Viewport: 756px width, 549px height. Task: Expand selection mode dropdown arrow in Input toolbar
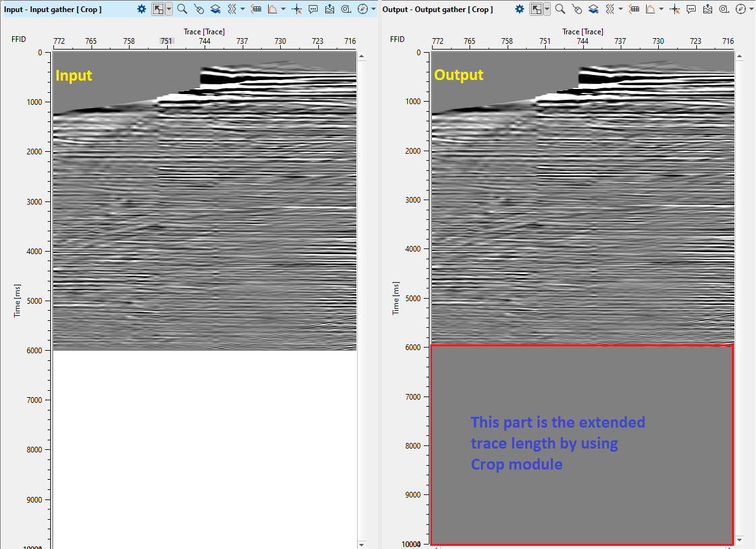(x=169, y=9)
